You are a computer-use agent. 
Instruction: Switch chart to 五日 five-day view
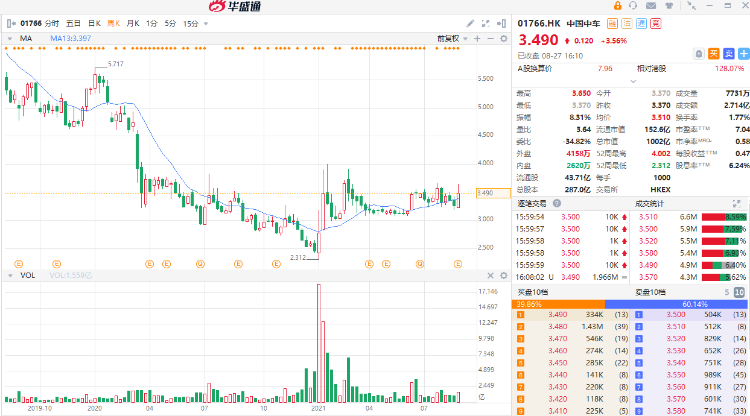73,23
